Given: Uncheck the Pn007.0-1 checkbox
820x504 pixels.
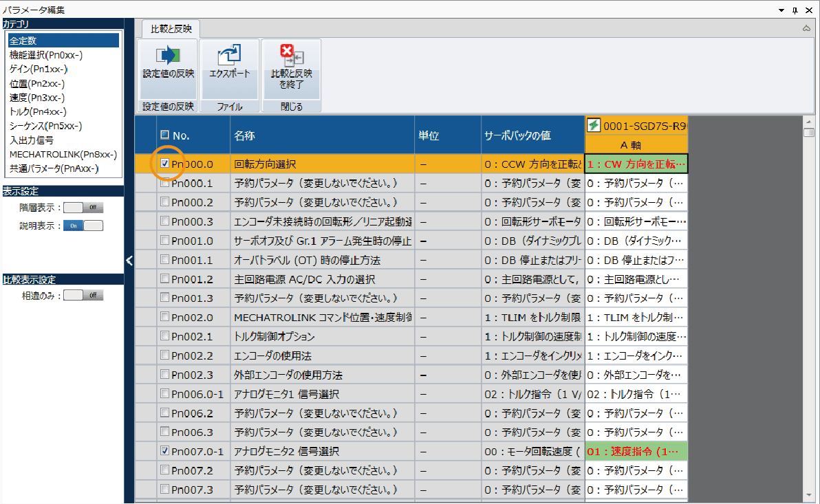Looking at the screenshot, I should (164, 452).
